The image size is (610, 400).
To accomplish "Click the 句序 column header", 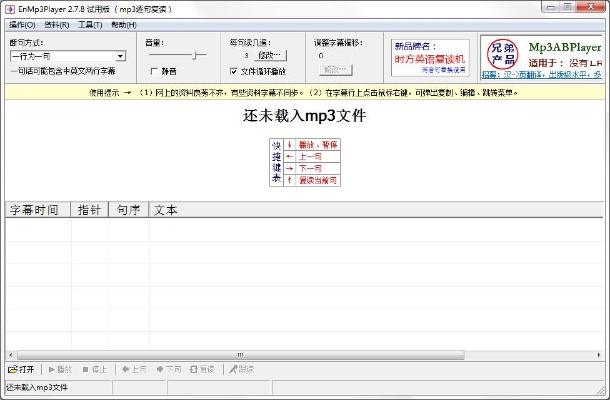I will pos(129,210).
